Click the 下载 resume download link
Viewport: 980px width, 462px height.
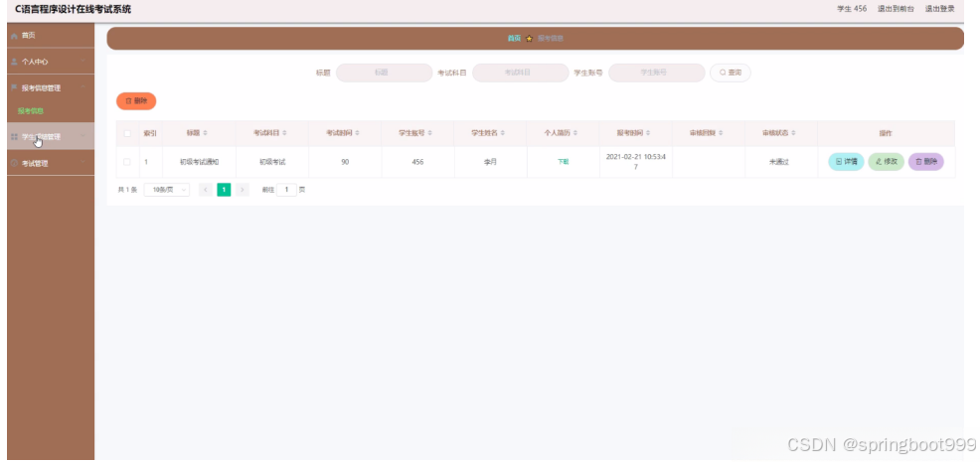pyautogui.click(x=564, y=162)
